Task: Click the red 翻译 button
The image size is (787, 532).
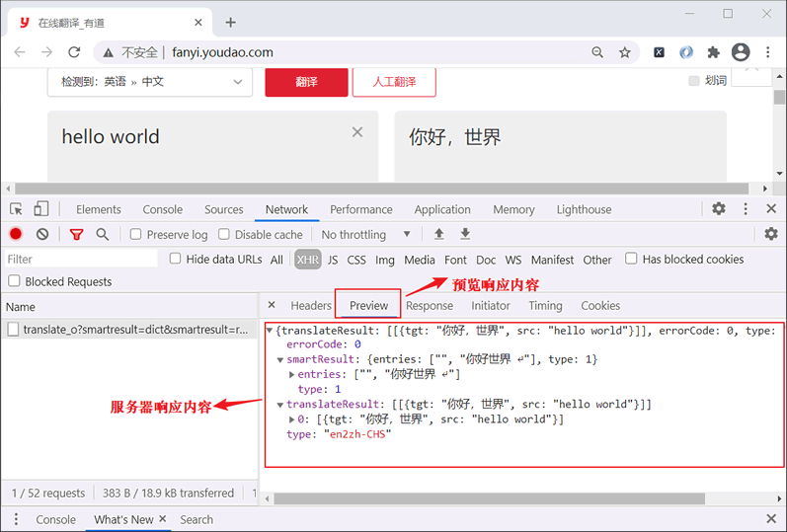Action: (306, 82)
